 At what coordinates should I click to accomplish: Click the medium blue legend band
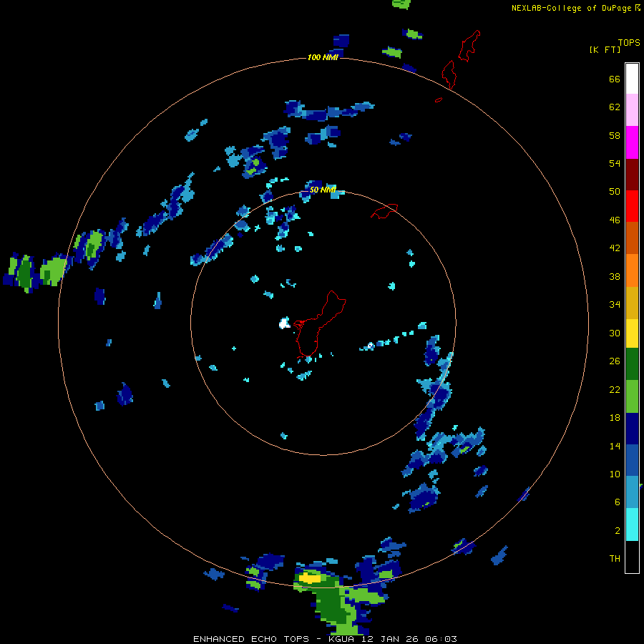(x=632, y=460)
